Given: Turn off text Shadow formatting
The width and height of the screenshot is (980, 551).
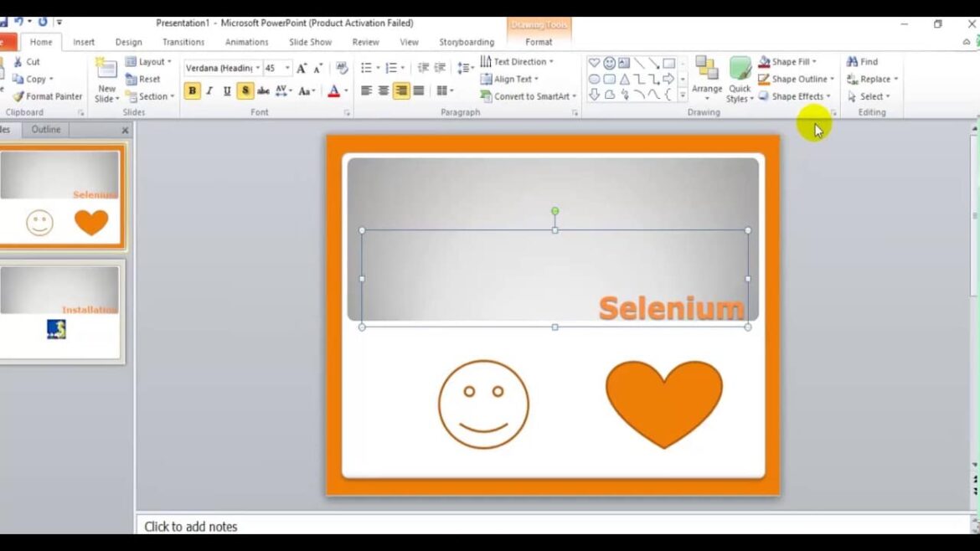Looking at the screenshot, I should click(245, 90).
